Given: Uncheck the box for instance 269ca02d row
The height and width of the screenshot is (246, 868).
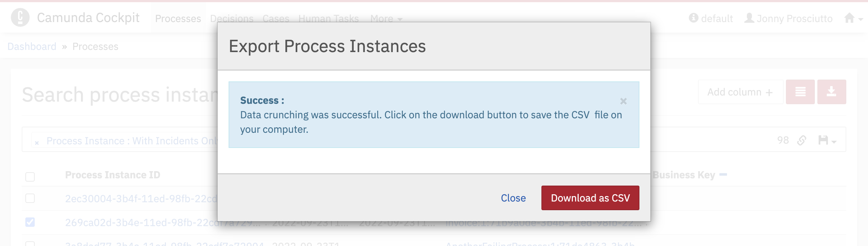Looking at the screenshot, I should pos(30,222).
